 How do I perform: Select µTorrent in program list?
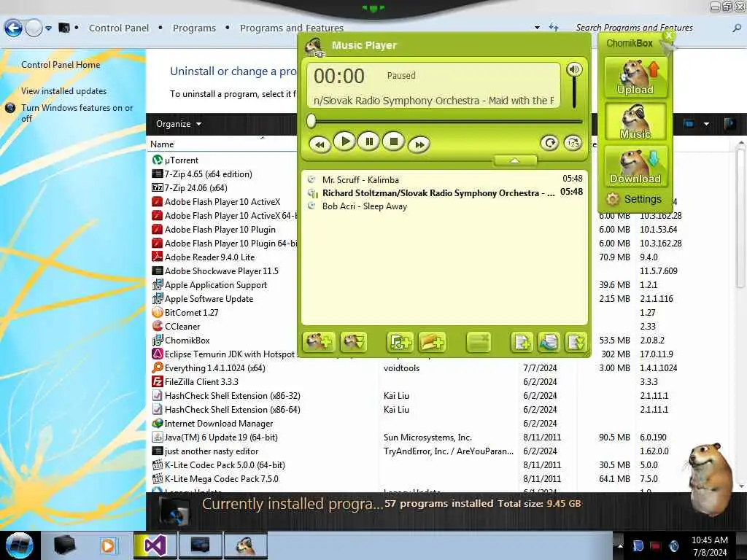pos(182,160)
